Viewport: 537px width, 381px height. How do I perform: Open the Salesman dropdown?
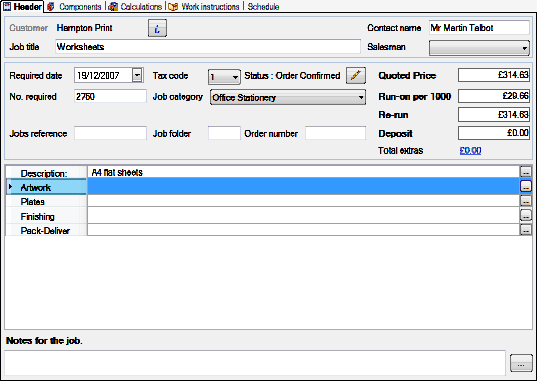pyautogui.click(x=479, y=48)
